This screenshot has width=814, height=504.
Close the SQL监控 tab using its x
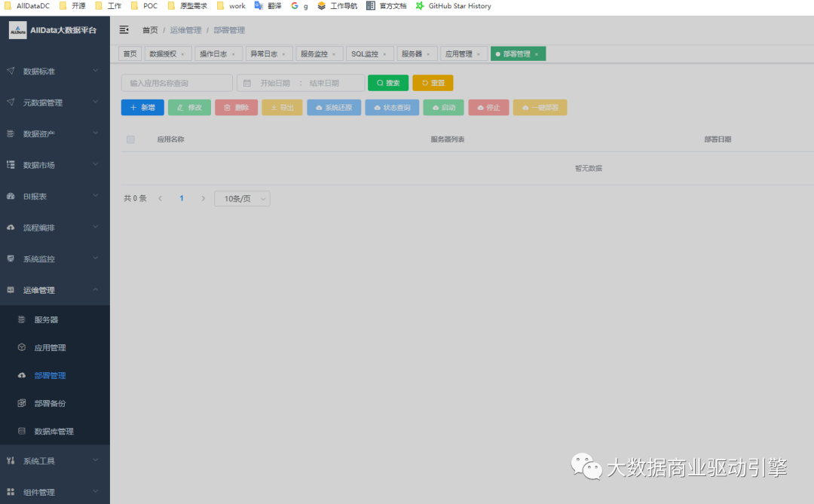click(384, 54)
